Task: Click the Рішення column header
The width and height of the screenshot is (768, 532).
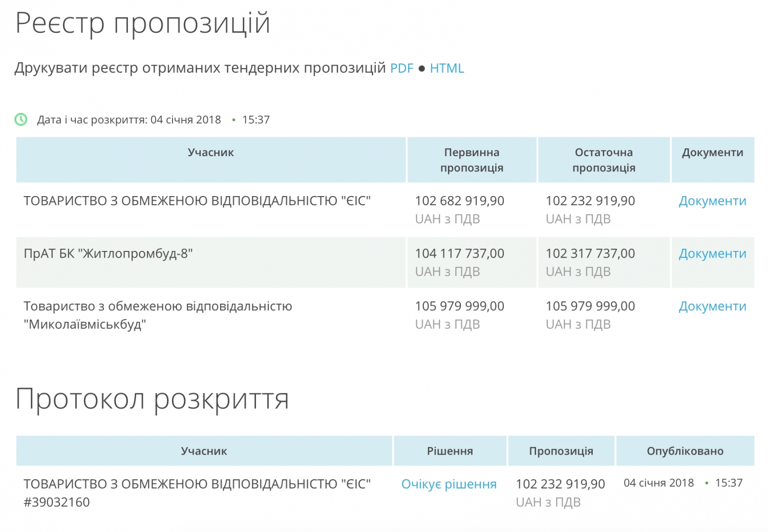Action: click(450, 451)
